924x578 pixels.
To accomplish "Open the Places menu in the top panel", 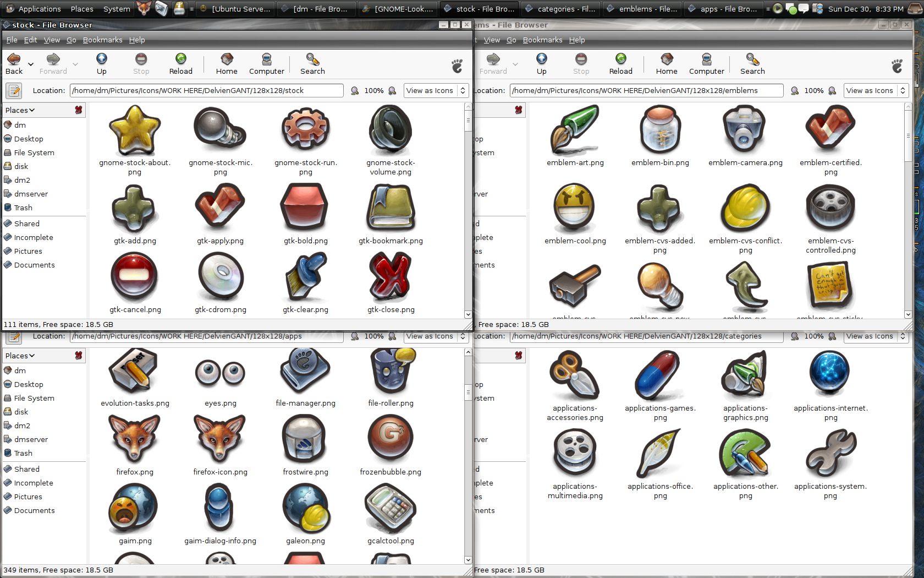I will point(82,9).
